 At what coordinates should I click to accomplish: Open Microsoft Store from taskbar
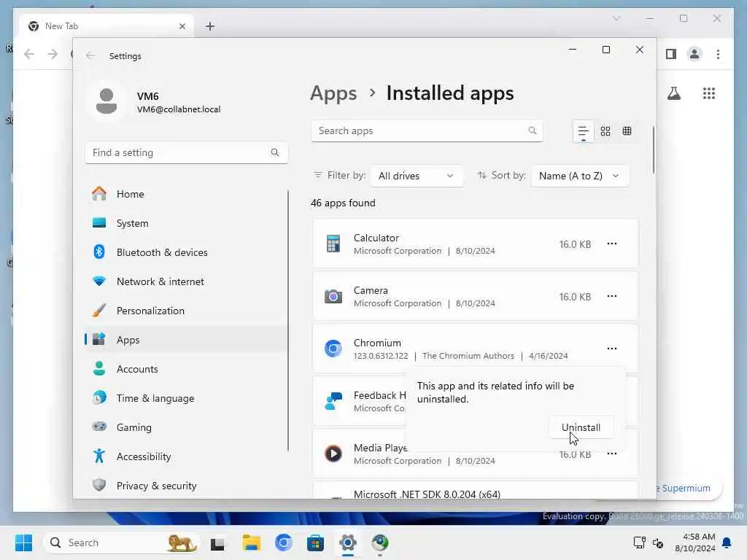click(x=315, y=542)
